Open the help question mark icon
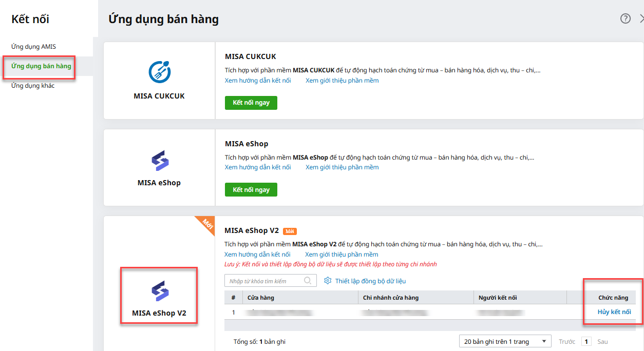 tap(625, 19)
